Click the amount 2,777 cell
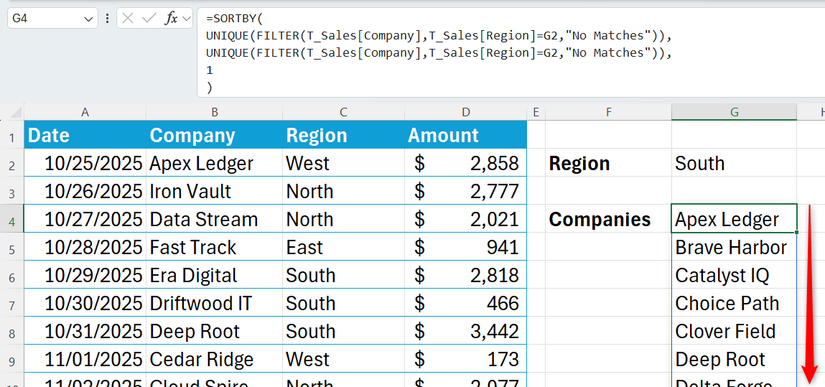This screenshot has height=387, width=825. tap(466, 191)
